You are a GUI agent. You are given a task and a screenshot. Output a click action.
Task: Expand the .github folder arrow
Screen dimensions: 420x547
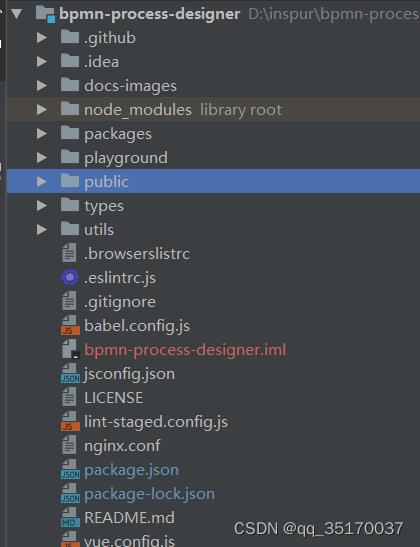coord(42,37)
